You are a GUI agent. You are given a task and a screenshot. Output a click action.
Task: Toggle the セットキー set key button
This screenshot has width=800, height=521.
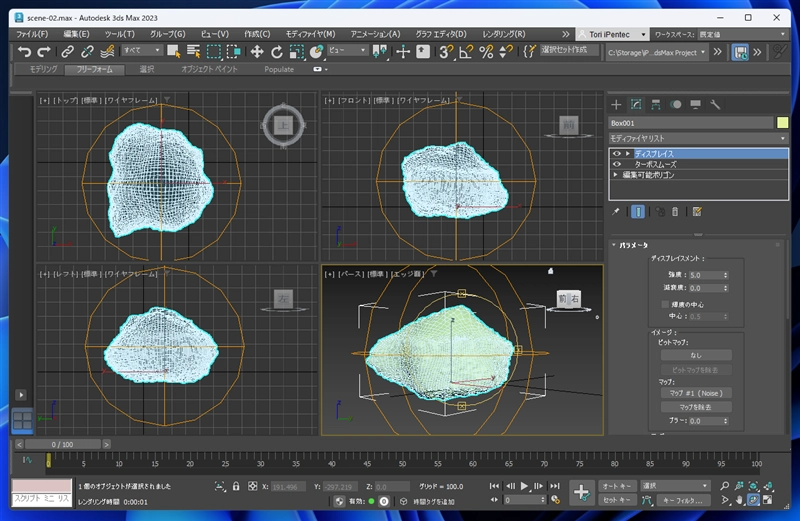[x=617, y=500]
